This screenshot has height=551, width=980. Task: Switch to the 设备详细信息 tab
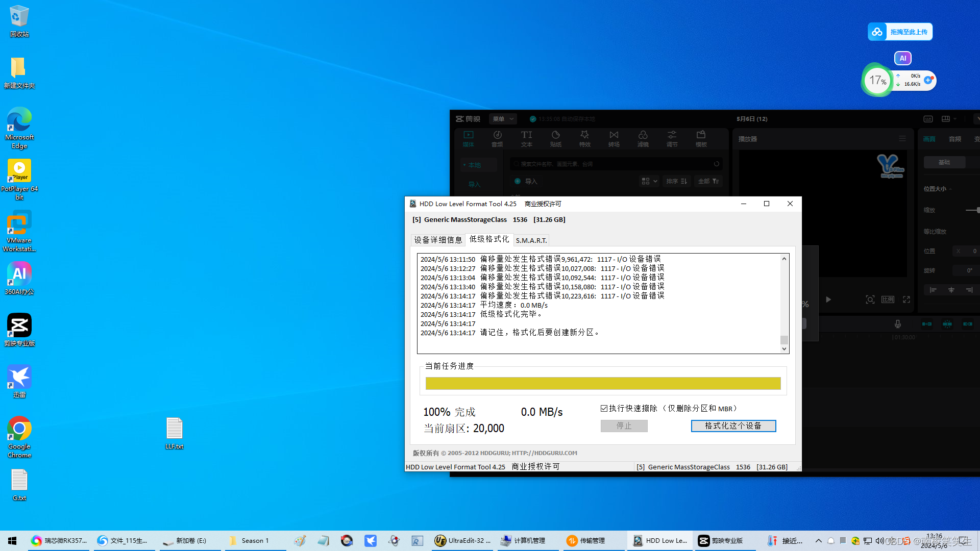point(438,240)
